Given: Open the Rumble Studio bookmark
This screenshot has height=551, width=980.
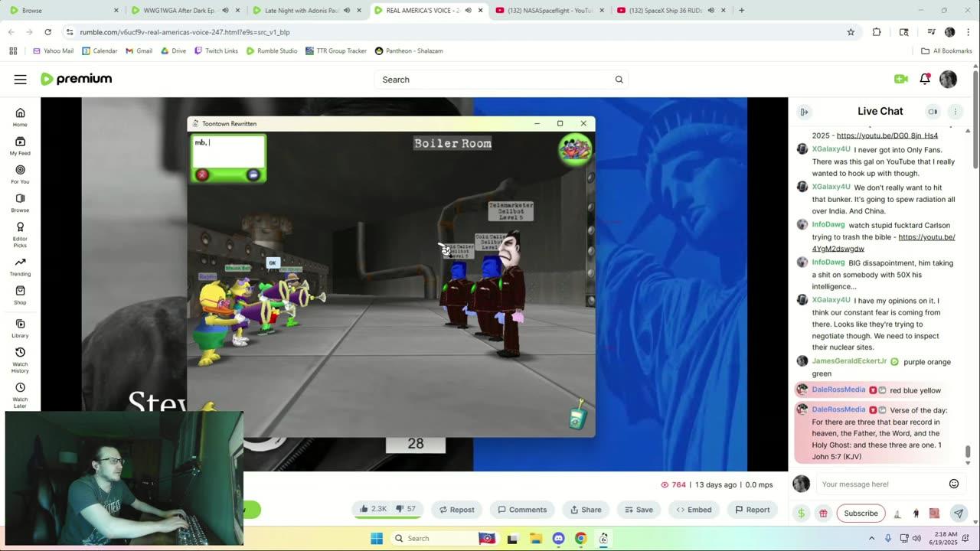Looking at the screenshot, I should (x=272, y=51).
